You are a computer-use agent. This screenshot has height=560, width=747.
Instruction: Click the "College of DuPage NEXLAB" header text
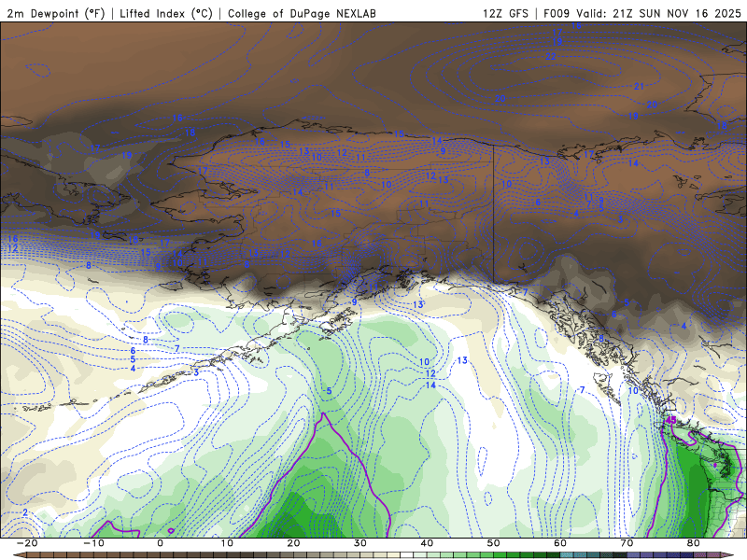pyautogui.click(x=302, y=13)
